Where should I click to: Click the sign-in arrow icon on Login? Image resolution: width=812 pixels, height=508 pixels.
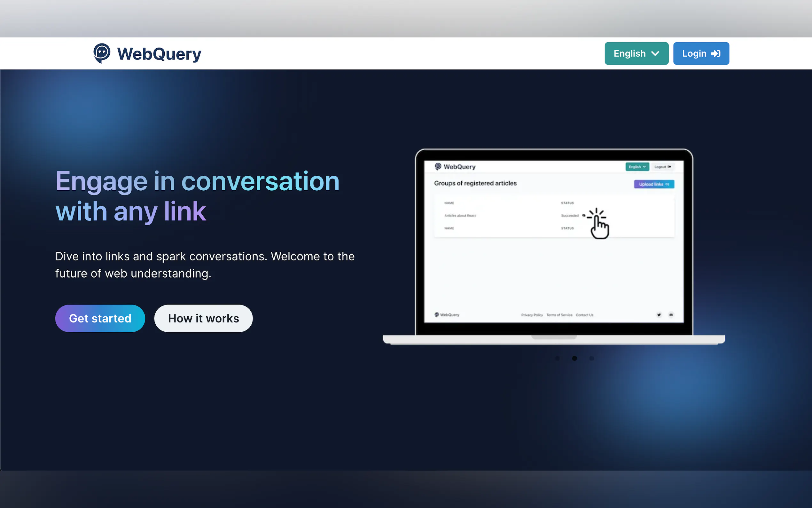[x=716, y=53]
